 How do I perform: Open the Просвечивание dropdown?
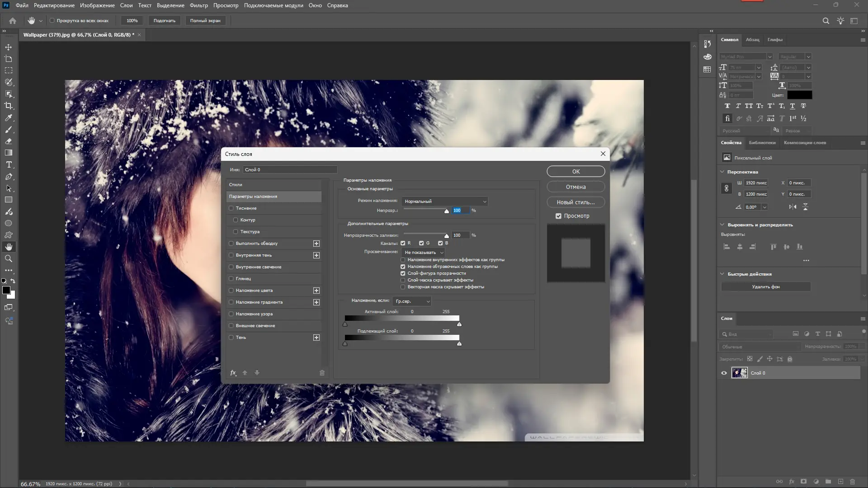tap(423, 253)
